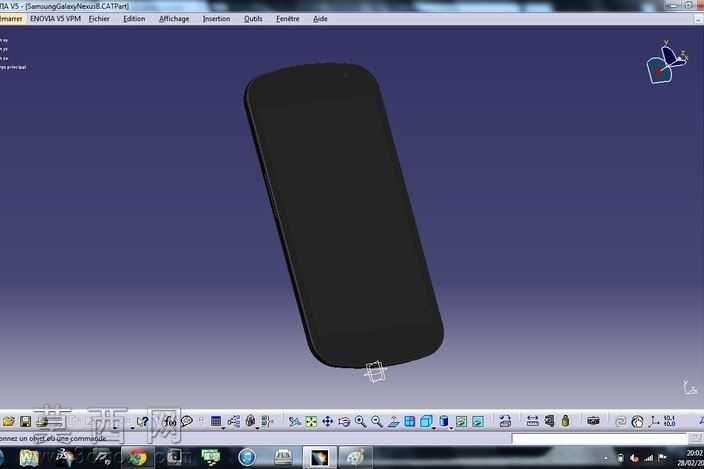This screenshot has width=704, height=469.
Task: Click the Create Multi-View icon
Action: [409, 421]
